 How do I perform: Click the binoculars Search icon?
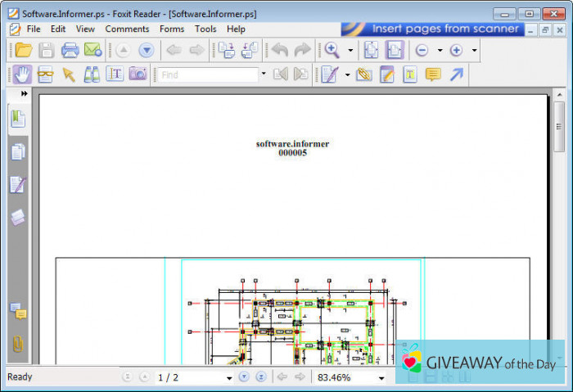point(92,74)
